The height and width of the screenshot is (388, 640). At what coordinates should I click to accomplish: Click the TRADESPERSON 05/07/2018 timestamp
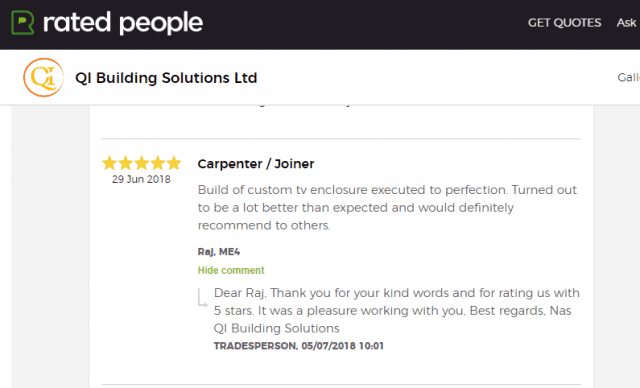click(x=299, y=346)
